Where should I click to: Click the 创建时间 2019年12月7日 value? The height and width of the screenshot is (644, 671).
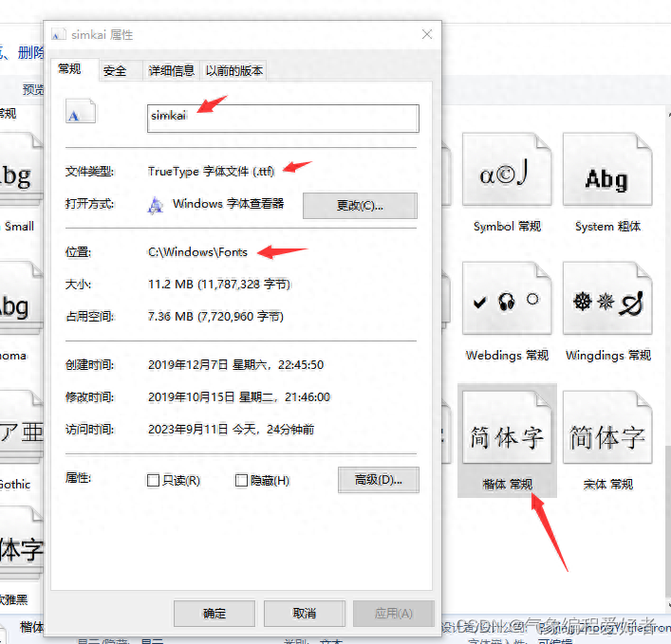[235, 365]
